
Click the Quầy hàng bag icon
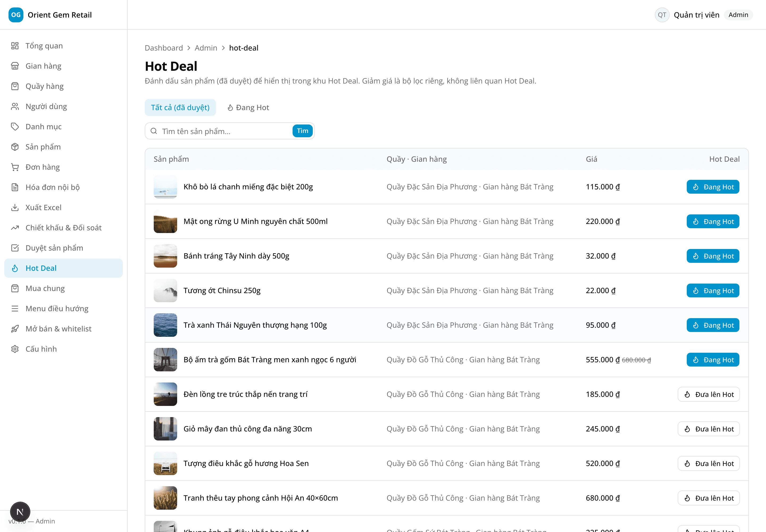pos(15,86)
